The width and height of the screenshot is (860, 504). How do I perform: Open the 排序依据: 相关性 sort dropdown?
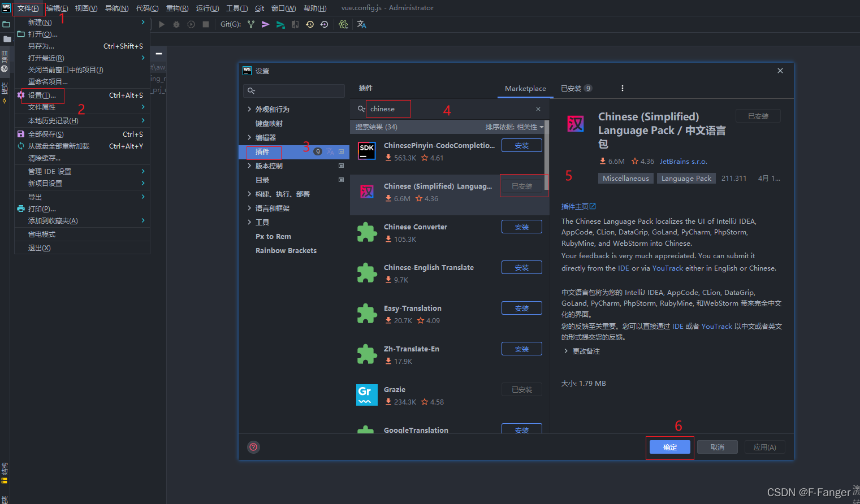pos(514,127)
